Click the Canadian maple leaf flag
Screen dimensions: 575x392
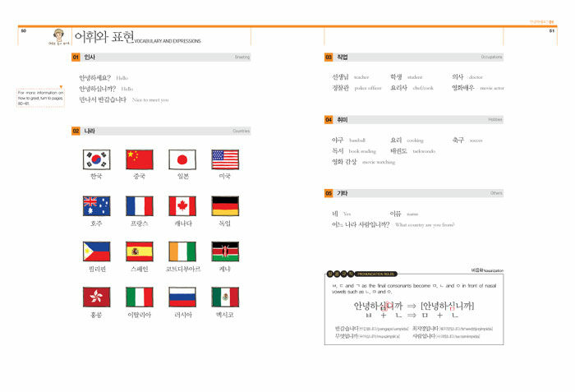(182, 206)
